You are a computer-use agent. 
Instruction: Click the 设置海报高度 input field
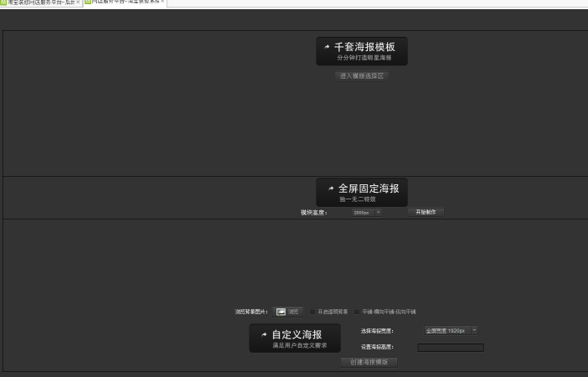point(450,347)
